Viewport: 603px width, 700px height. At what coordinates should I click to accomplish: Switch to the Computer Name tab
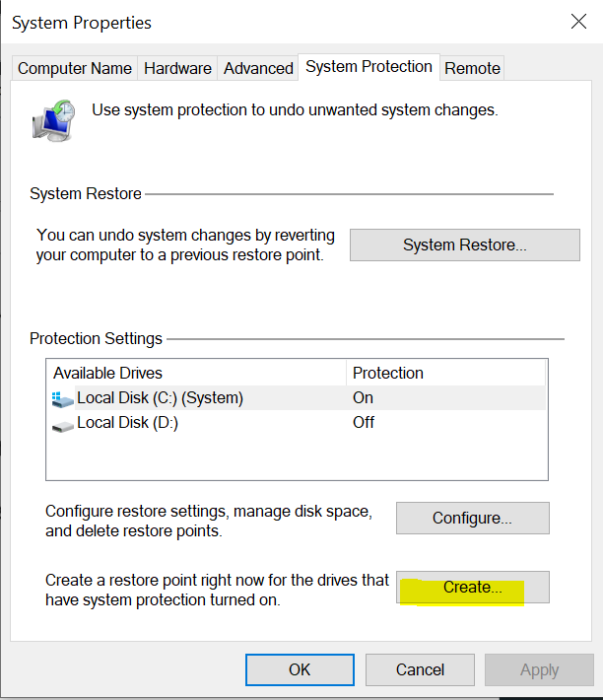click(x=75, y=68)
